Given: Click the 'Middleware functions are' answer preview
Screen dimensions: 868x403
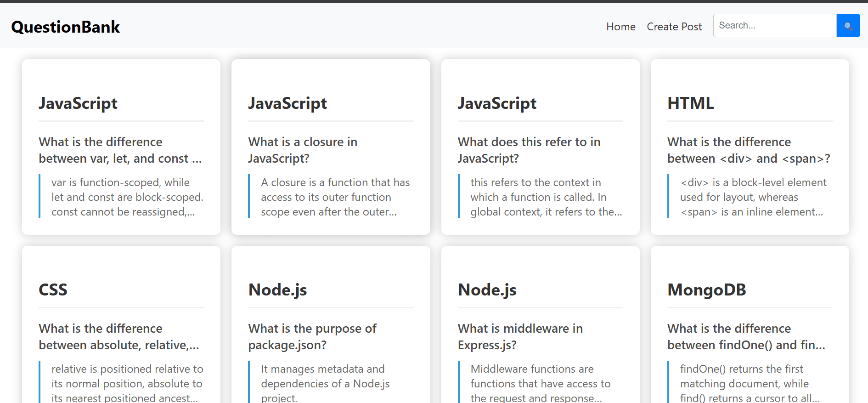Looking at the screenshot, I should (x=540, y=382).
